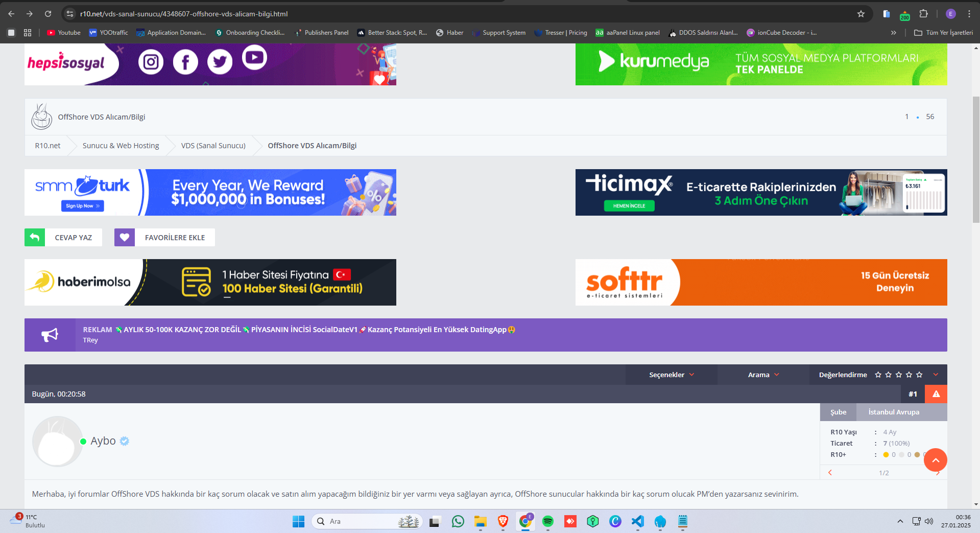The width and height of the screenshot is (980, 533).
Task: Open Visual Studio Code from the taskbar
Action: pos(638,521)
